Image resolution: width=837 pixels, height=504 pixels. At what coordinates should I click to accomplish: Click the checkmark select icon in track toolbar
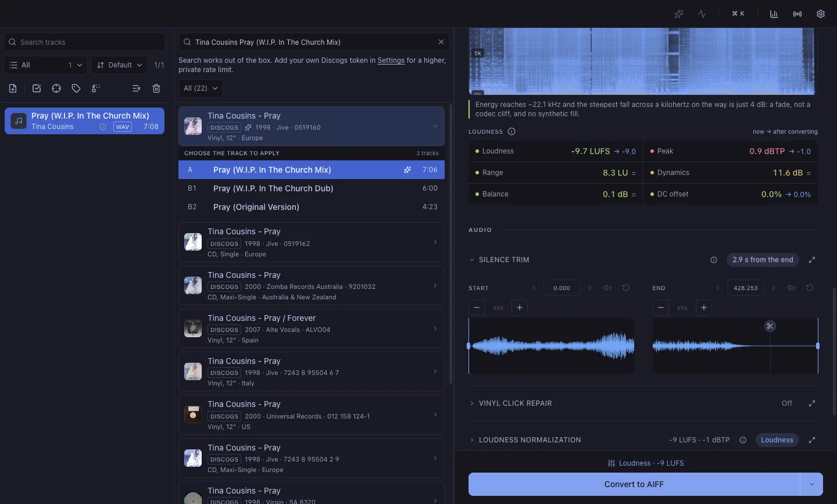37,88
